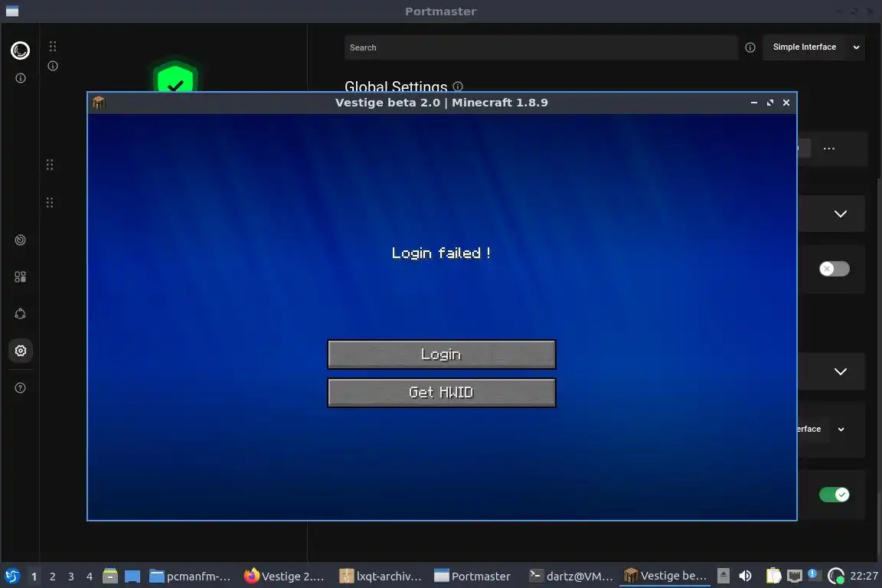Open the Portmaster logo dashboard icon
Screen dimensions: 882x588
click(x=20, y=51)
